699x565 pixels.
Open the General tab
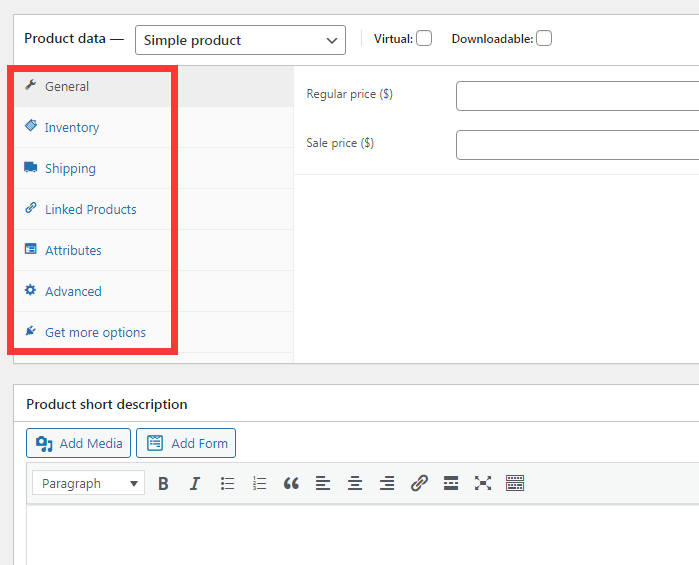tap(154, 86)
